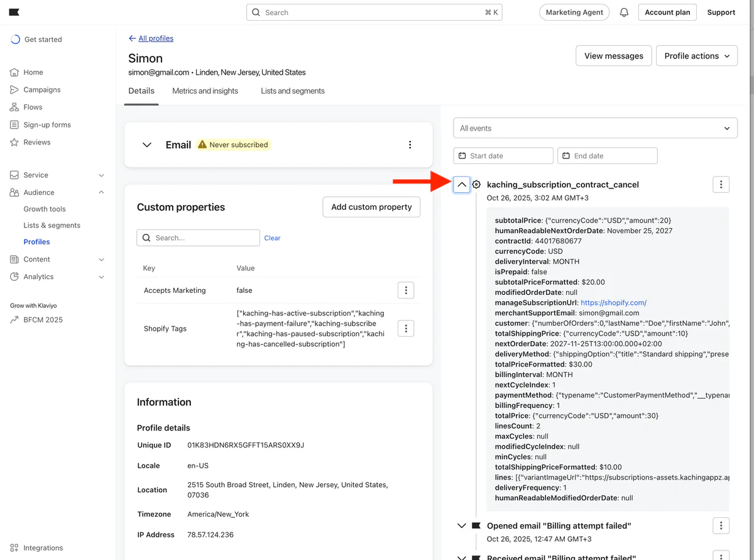This screenshot has width=754, height=560.
Task: Open the notifications bell
Action: (x=624, y=13)
